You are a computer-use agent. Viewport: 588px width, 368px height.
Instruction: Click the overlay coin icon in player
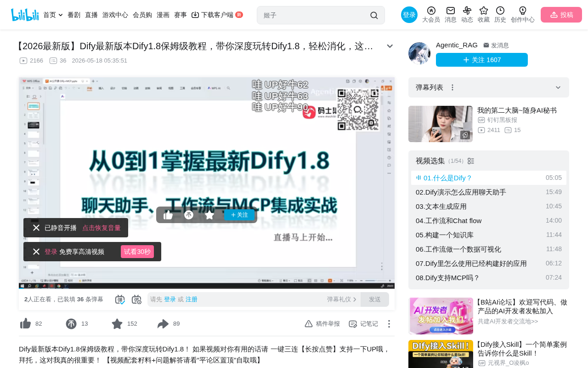[189, 215]
